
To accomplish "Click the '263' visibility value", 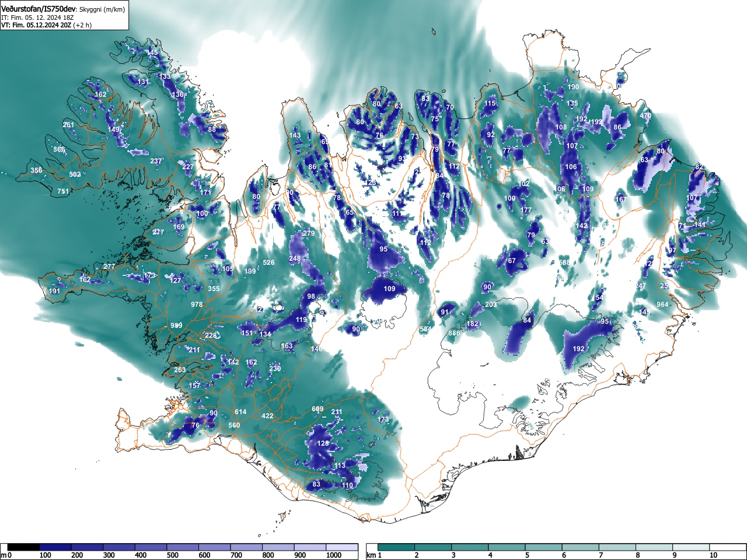I will click(x=180, y=370).
